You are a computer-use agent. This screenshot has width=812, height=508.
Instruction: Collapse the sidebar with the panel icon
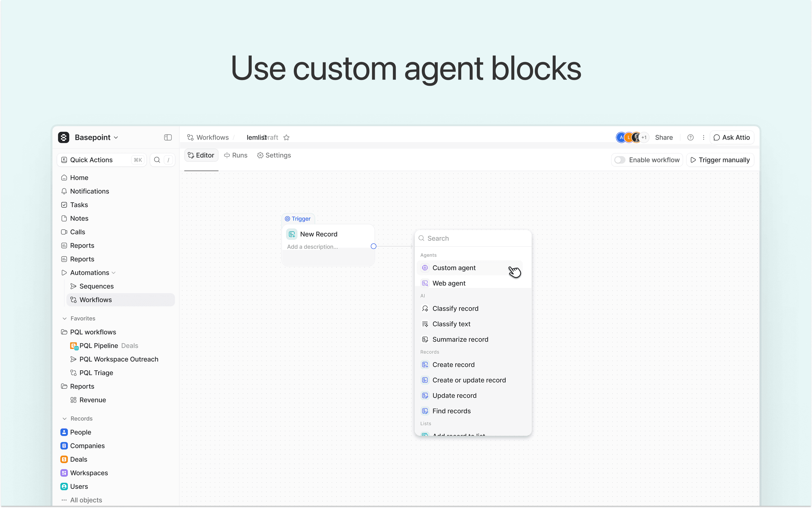click(168, 137)
